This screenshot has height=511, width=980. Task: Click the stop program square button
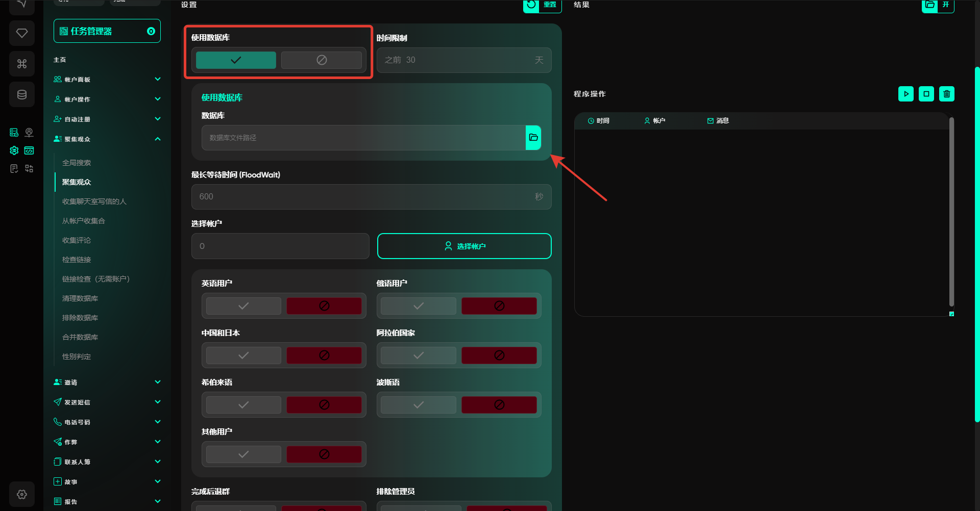926,94
